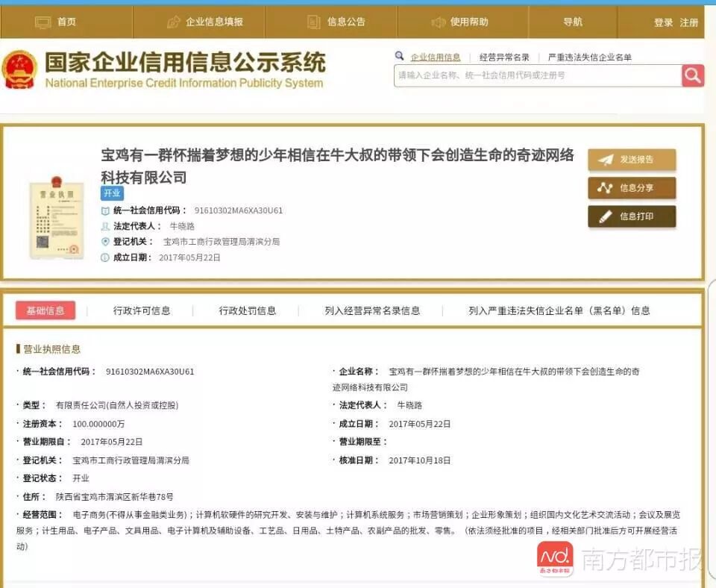Image resolution: width=716 pixels, height=588 pixels.
Task: Click the 营业执照信息 section heading
Action: click(x=51, y=349)
